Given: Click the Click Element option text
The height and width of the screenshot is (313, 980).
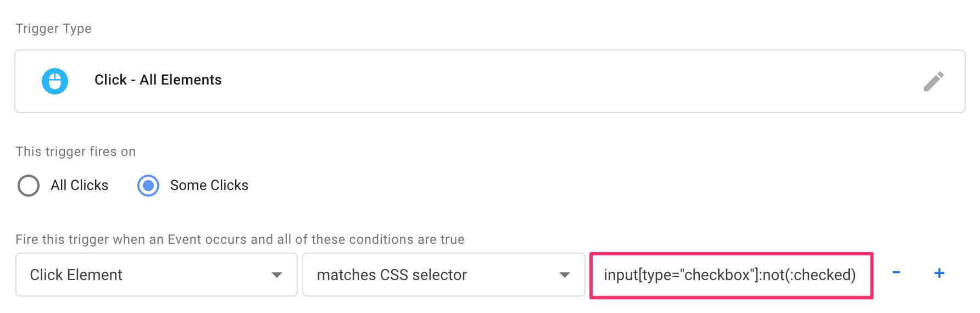Looking at the screenshot, I should point(76,275).
